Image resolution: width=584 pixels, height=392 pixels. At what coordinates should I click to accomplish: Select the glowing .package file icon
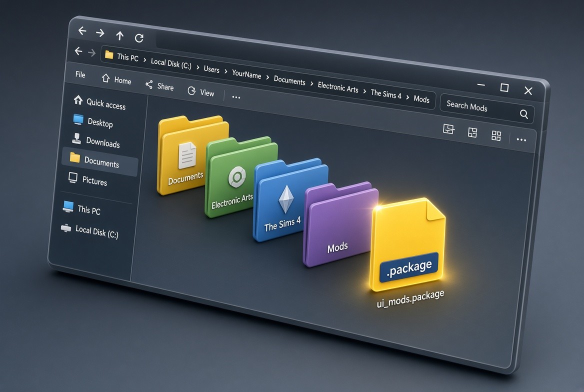(x=407, y=244)
